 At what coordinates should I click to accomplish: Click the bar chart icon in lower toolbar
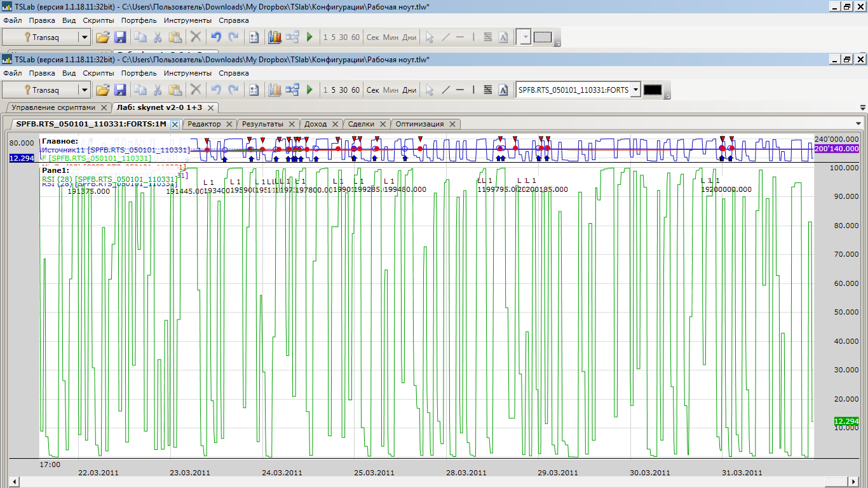coord(275,90)
